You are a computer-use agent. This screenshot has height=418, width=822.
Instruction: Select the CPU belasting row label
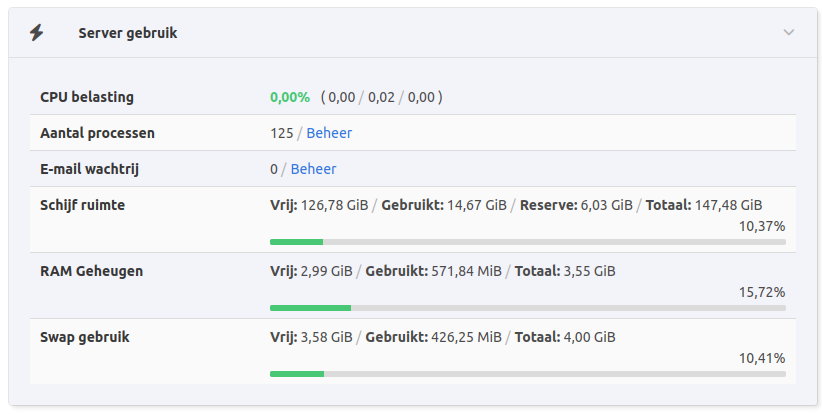point(87,97)
